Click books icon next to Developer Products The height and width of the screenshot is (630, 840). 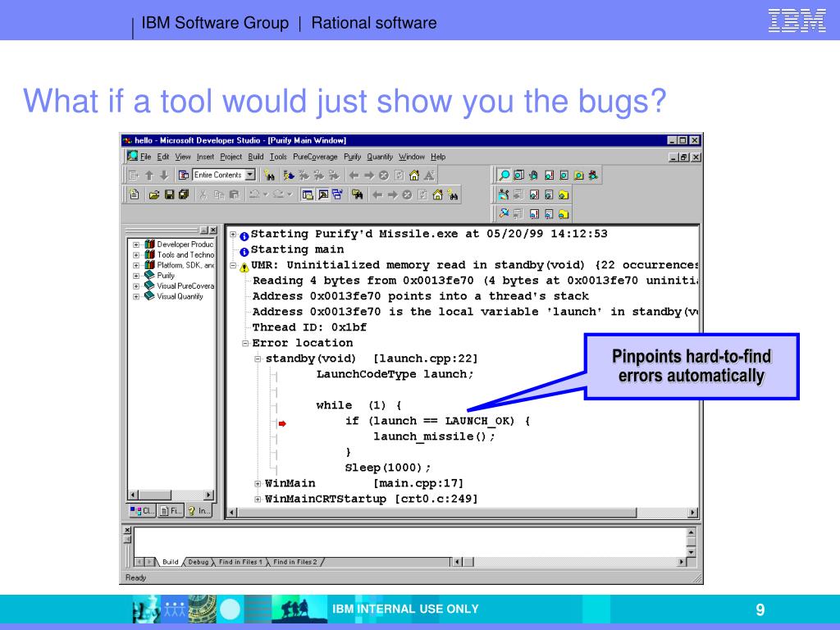150,244
